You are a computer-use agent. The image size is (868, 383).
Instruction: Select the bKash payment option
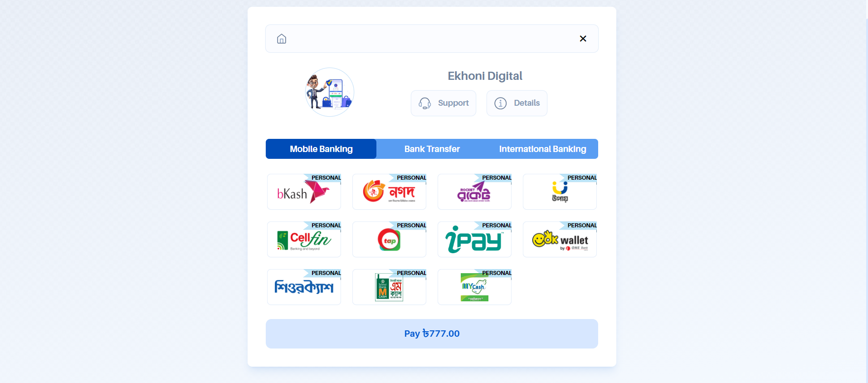pos(304,191)
